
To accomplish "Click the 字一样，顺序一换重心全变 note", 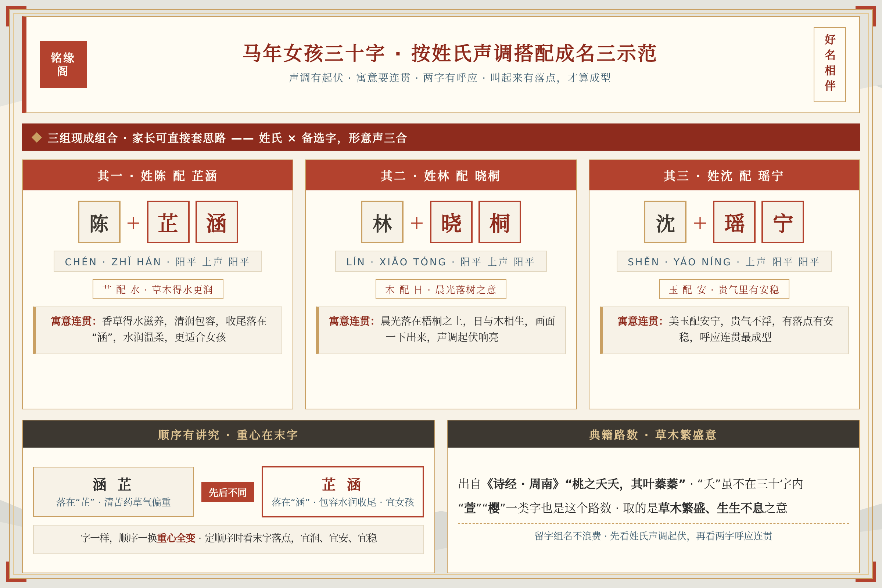I will tap(228, 539).
